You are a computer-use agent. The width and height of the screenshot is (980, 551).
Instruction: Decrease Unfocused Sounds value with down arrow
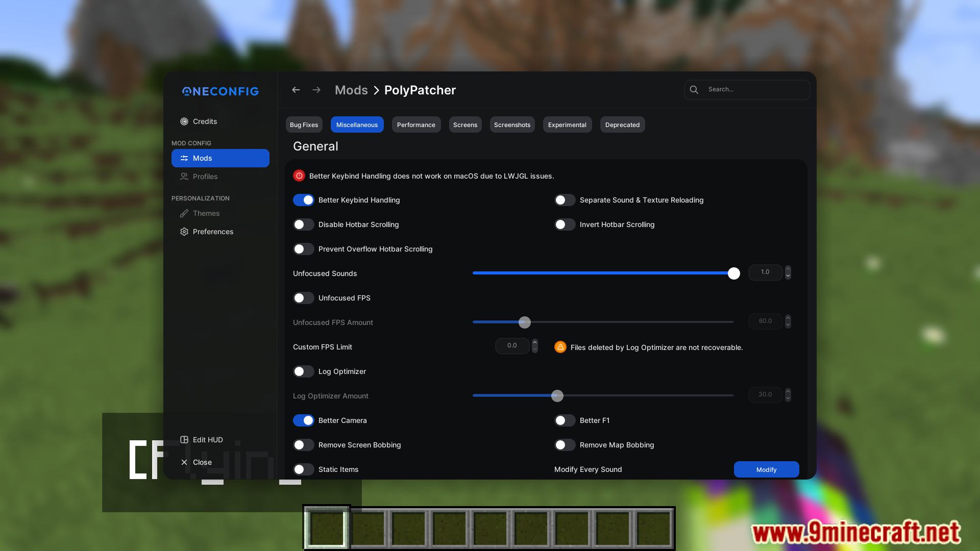tap(788, 276)
